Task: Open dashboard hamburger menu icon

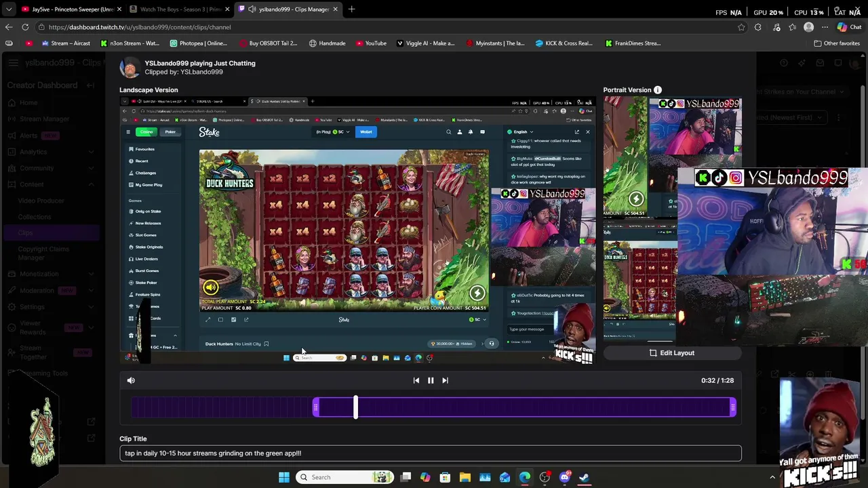Action: (13, 63)
